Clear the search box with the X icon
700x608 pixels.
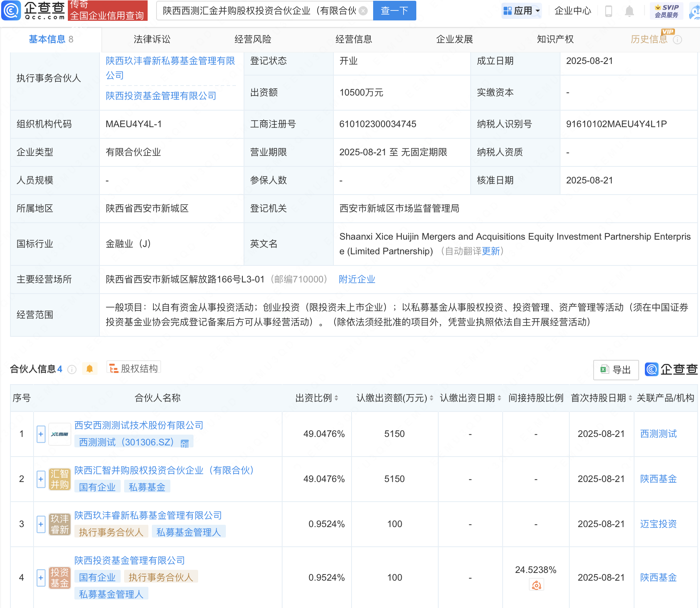[x=363, y=11]
